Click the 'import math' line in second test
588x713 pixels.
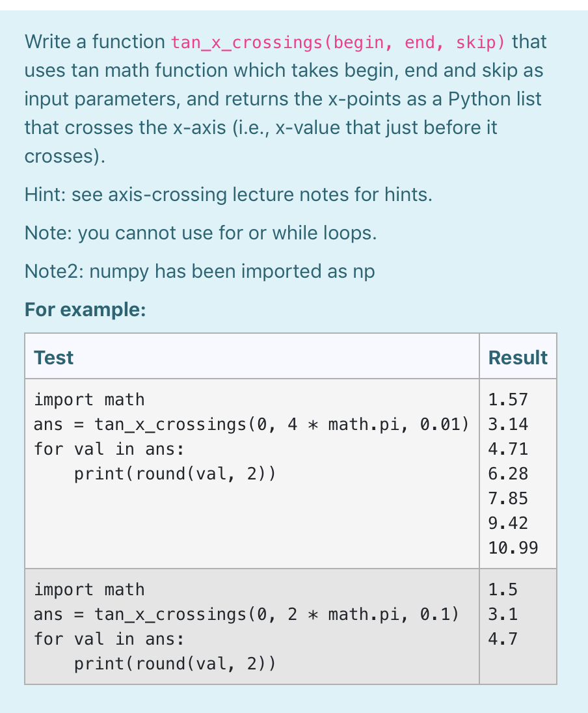89,590
